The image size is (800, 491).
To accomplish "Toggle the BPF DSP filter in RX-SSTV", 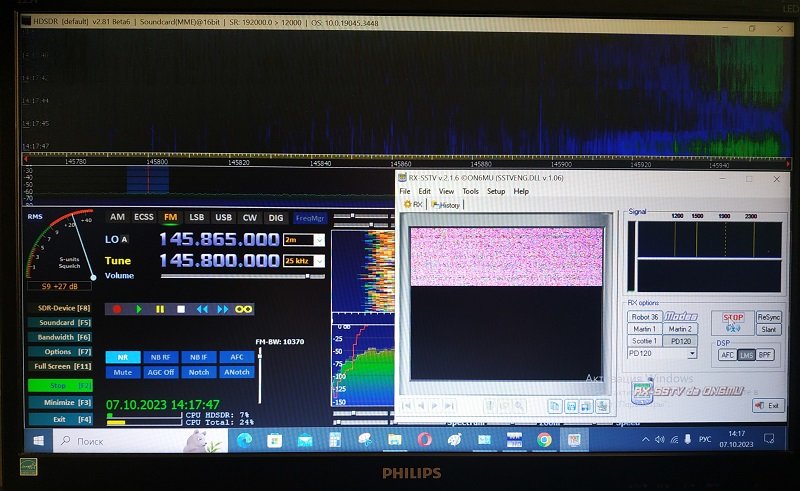I will coord(764,355).
